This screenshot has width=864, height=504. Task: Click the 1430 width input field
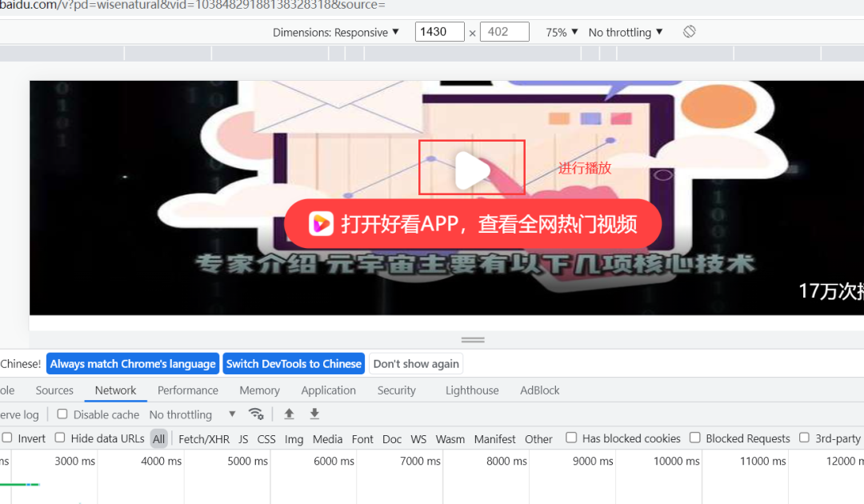(x=438, y=31)
